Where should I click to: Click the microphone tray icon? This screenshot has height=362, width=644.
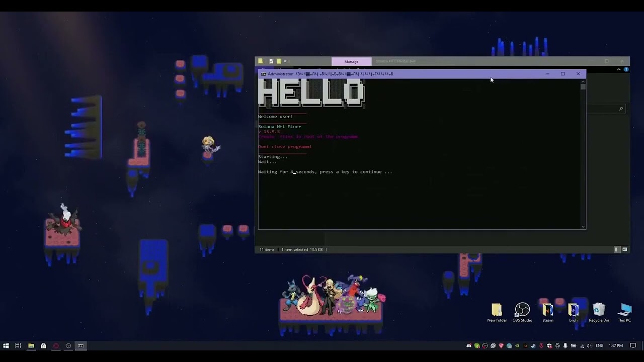tap(565, 345)
